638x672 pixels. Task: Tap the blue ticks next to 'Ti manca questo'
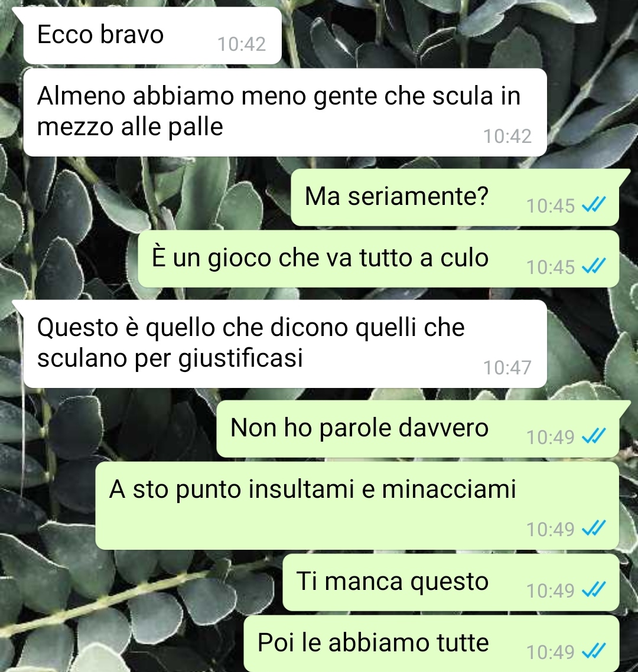(594, 590)
